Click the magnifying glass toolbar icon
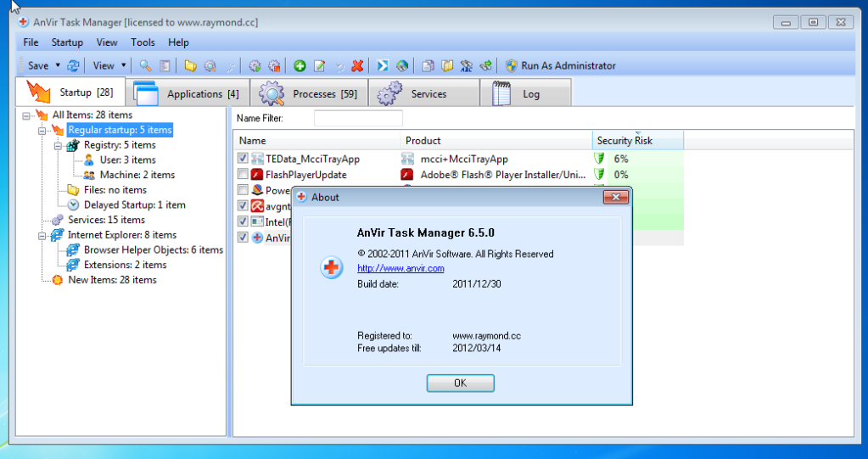868x459 pixels. coord(146,66)
